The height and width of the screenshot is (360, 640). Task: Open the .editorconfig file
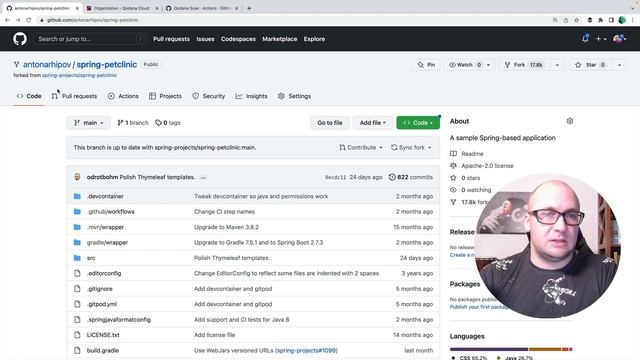pos(104,273)
